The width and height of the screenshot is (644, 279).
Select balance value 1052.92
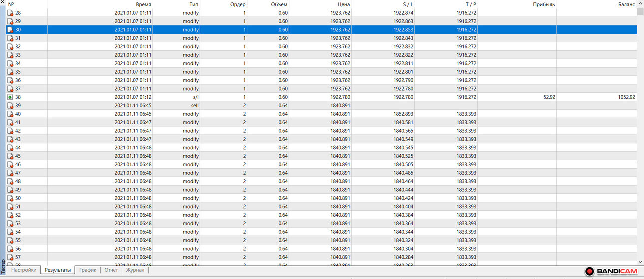click(626, 97)
